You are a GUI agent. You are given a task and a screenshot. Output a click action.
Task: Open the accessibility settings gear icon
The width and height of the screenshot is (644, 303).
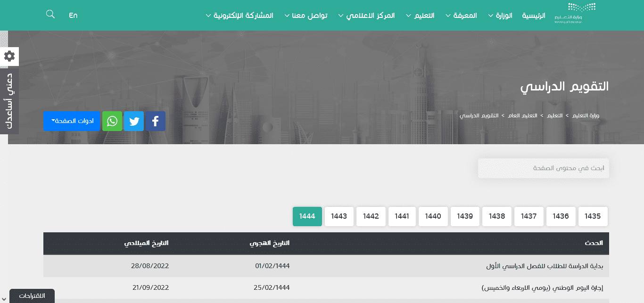pyautogui.click(x=9, y=57)
